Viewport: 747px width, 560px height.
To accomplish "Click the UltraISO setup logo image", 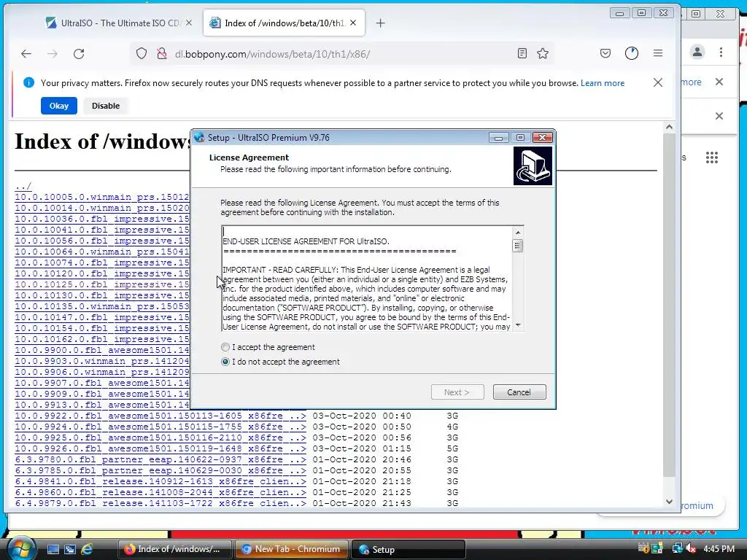I will (x=533, y=166).
